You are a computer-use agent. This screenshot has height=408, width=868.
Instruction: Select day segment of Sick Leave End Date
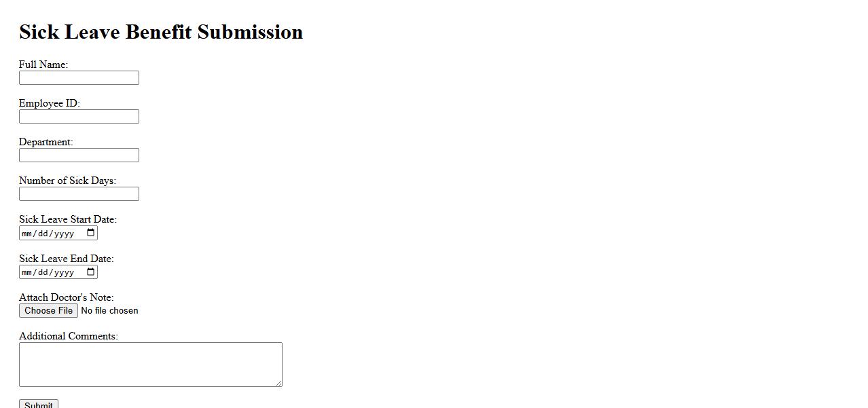43,273
